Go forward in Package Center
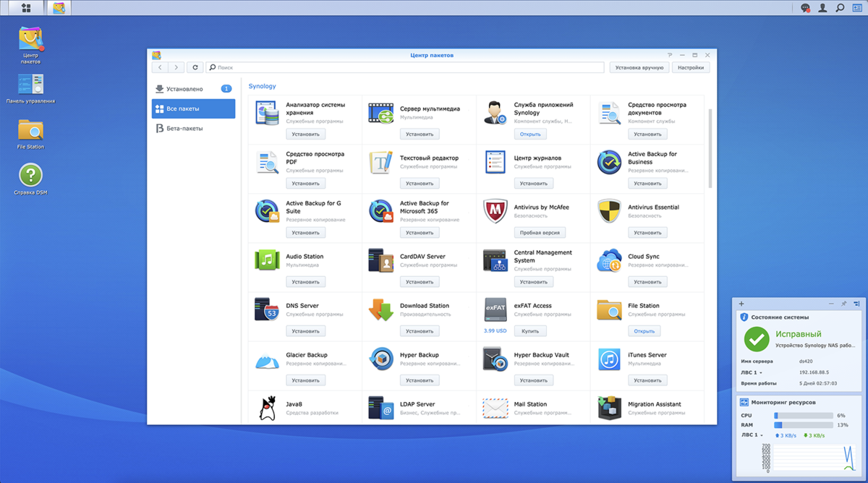 [176, 67]
